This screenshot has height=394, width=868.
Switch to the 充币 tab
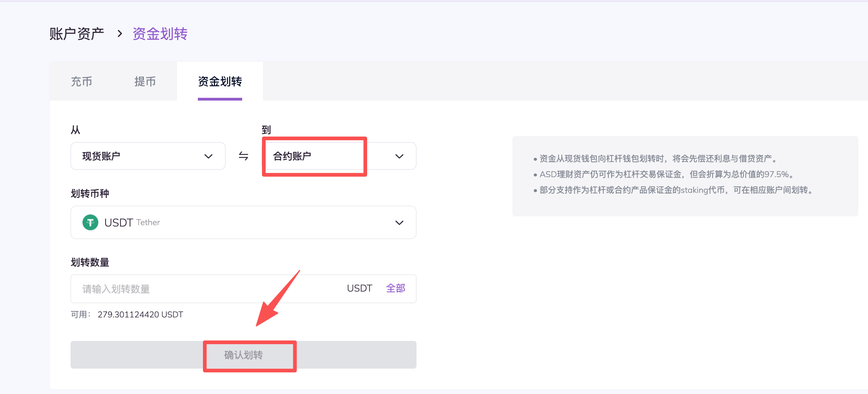pos(82,82)
